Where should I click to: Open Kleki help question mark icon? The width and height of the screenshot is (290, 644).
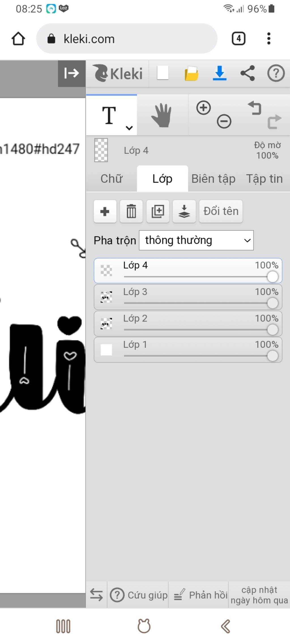tap(276, 73)
